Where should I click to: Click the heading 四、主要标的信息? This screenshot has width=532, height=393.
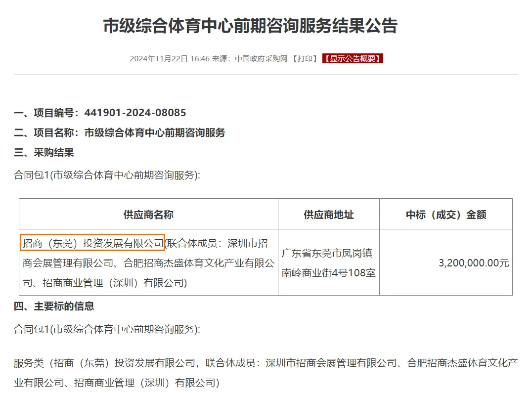click(54, 306)
